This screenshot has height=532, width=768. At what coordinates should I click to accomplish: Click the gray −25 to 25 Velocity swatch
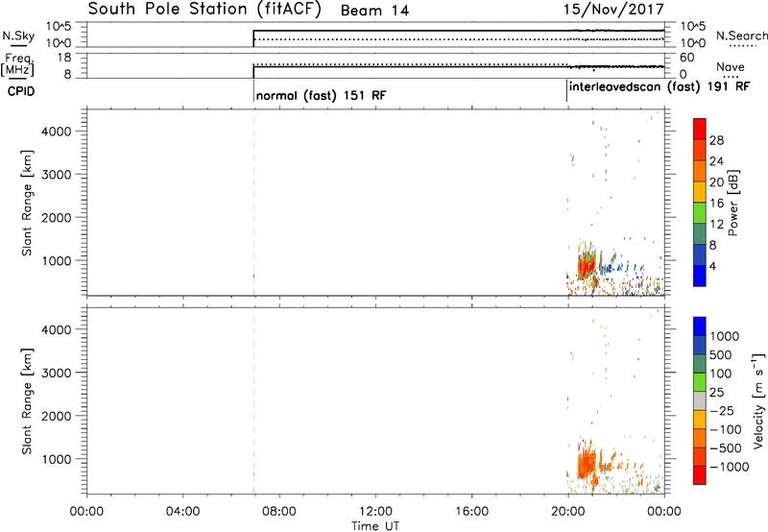[700, 400]
